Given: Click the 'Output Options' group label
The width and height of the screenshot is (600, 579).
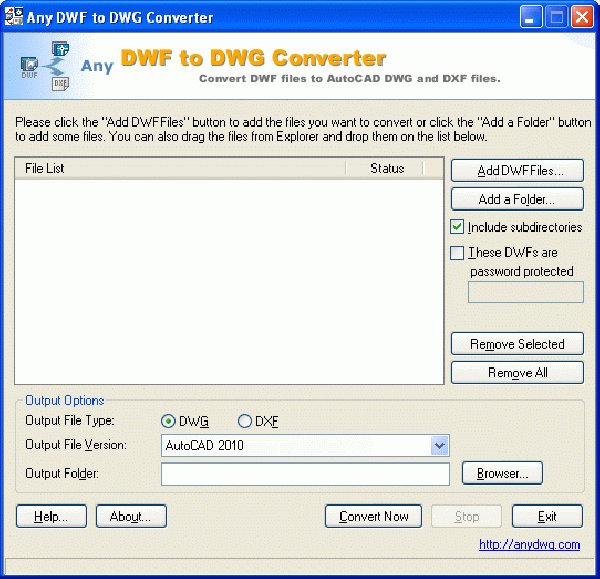Looking at the screenshot, I should point(65,400).
